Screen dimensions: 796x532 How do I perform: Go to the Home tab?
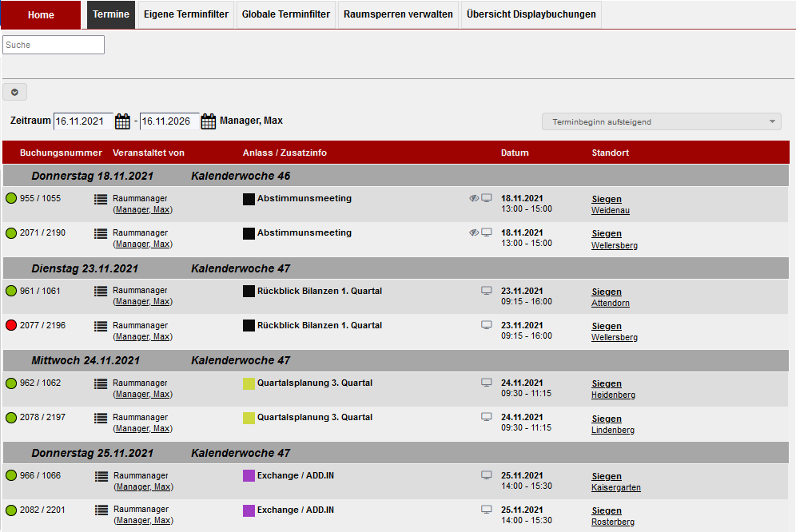click(41, 14)
